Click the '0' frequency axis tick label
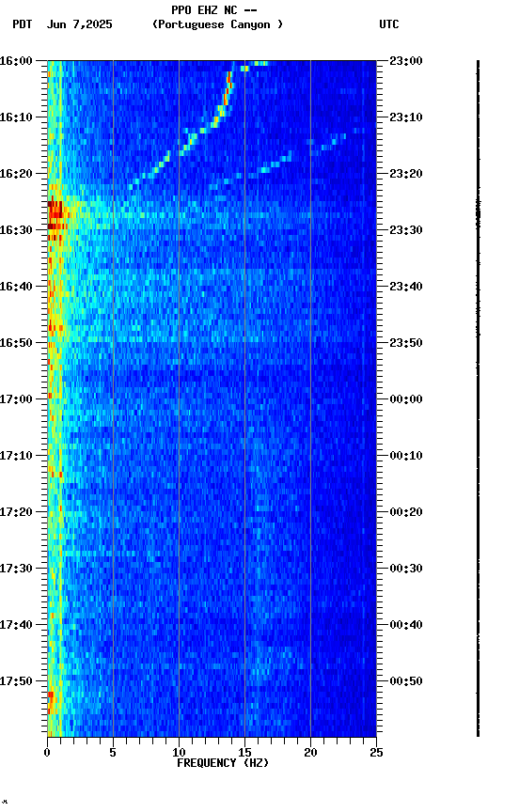Screen dimensions: 519x812 [47, 753]
